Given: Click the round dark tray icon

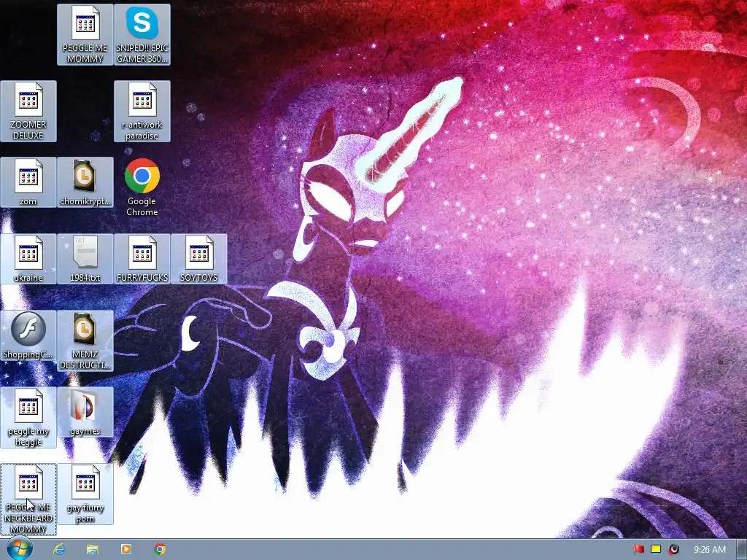Looking at the screenshot, I should [x=673, y=549].
